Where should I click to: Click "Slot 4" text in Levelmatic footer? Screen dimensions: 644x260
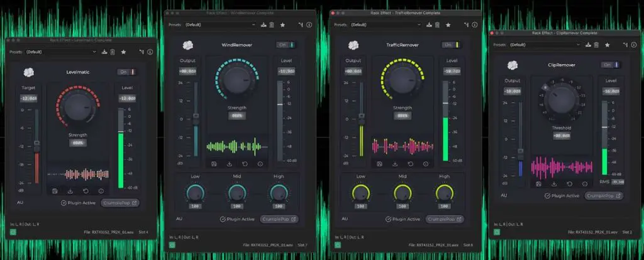coord(143,232)
